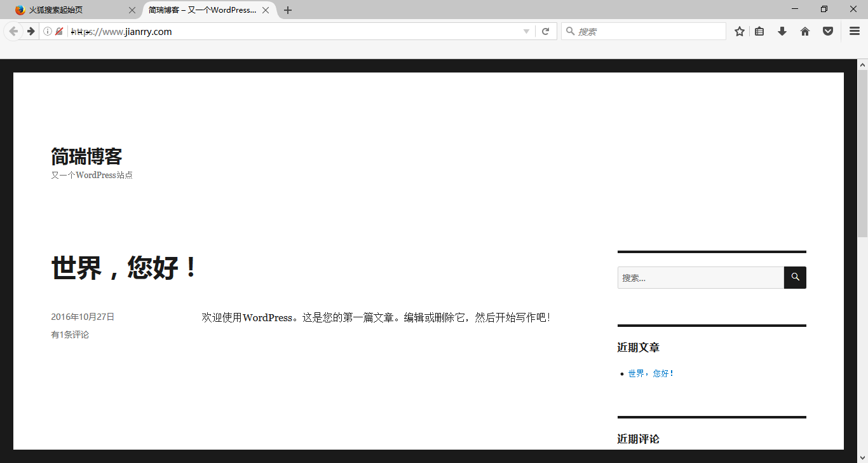Bookmark this page with the star icon
Screen dimensions: 868x463
[x=740, y=31]
